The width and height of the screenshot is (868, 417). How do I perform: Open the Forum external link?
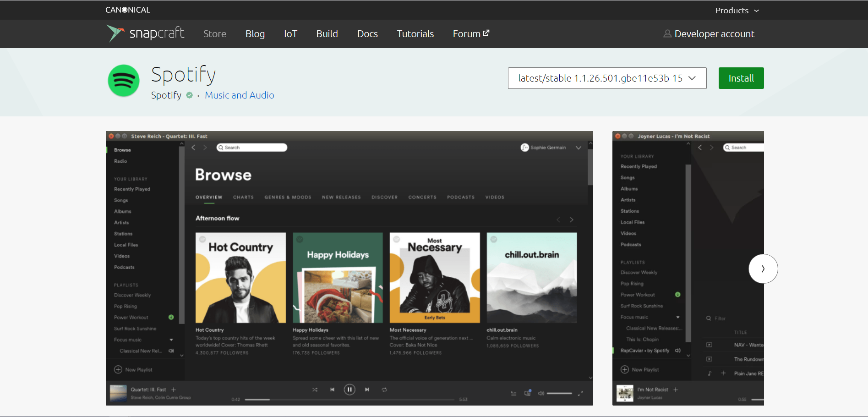click(x=471, y=34)
